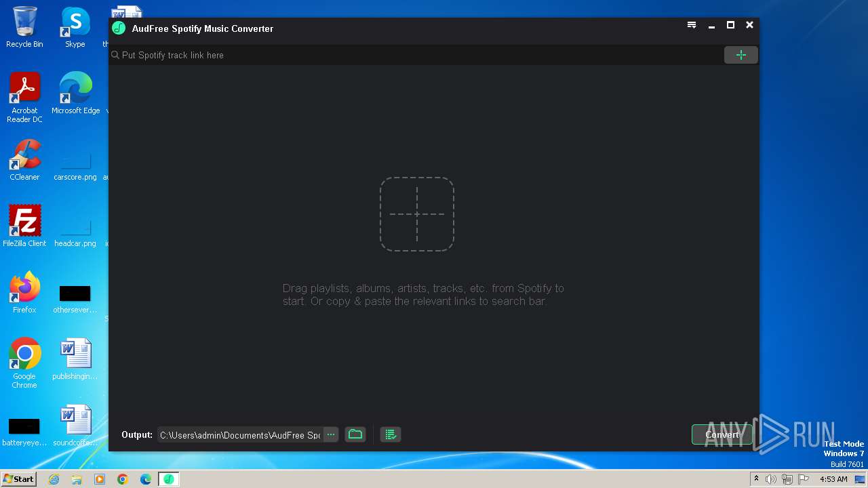Select the Microsoft Edge desktop icon
Viewport: 868px width, 488px height.
tap(75, 94)
